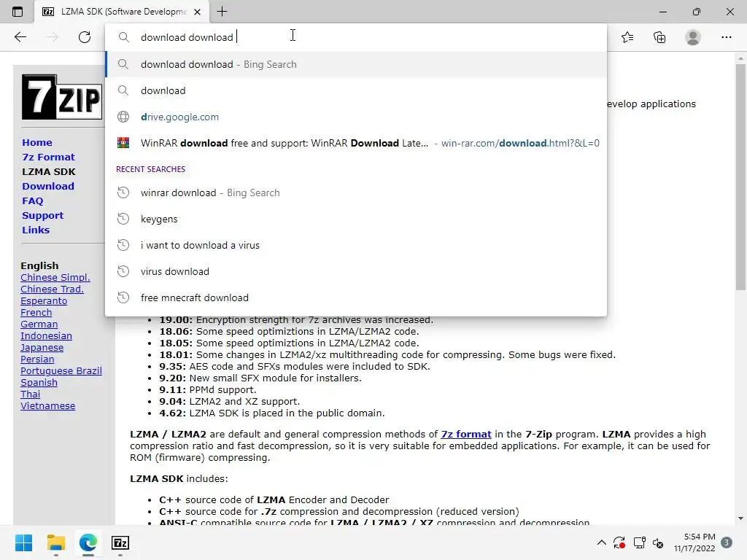Click globe icon beside drive.google.com
Screen dimensions: 747x560
click(x=123, y=117)
